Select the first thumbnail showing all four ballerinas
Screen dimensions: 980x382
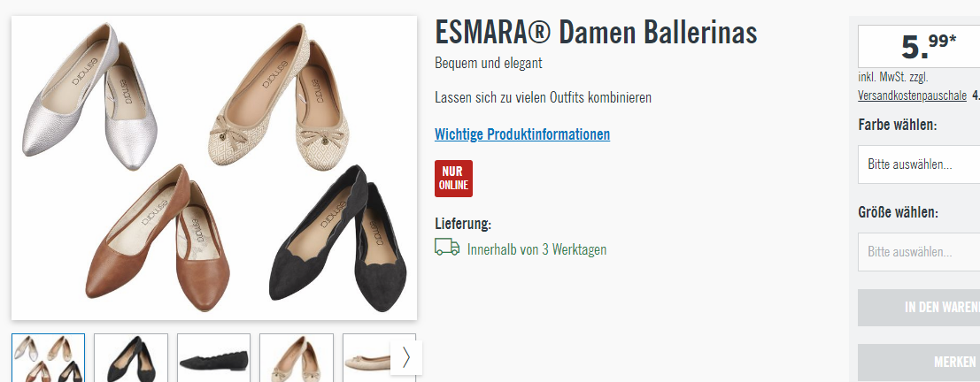48,357
